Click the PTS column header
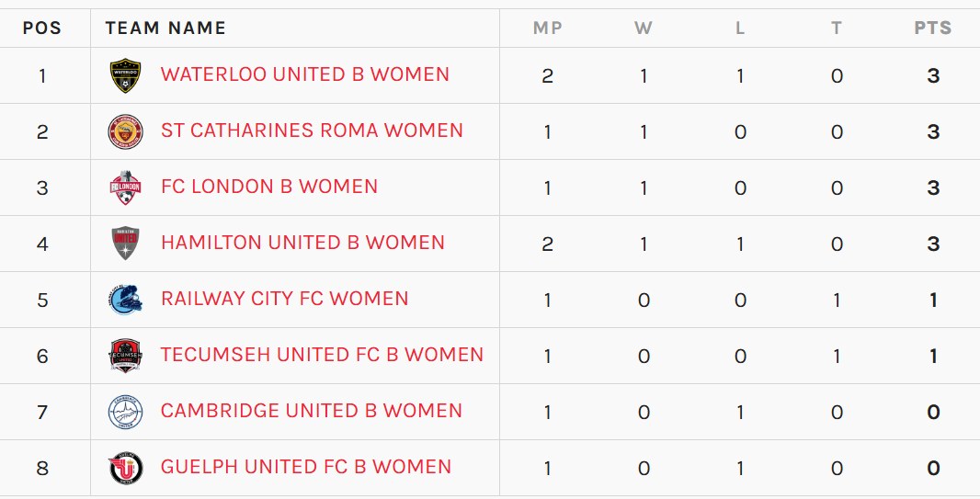Viewport: 980px width, 499px height. pyautogui.click(x=933, y=28)
